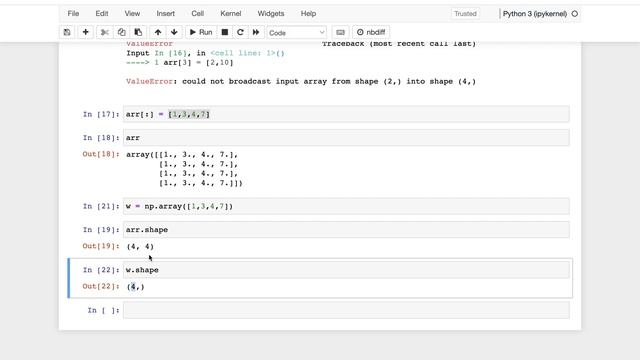This screenshot has height=360, width=640.
Task: Click the Out[19] prompt label
Action: (101, 246)
